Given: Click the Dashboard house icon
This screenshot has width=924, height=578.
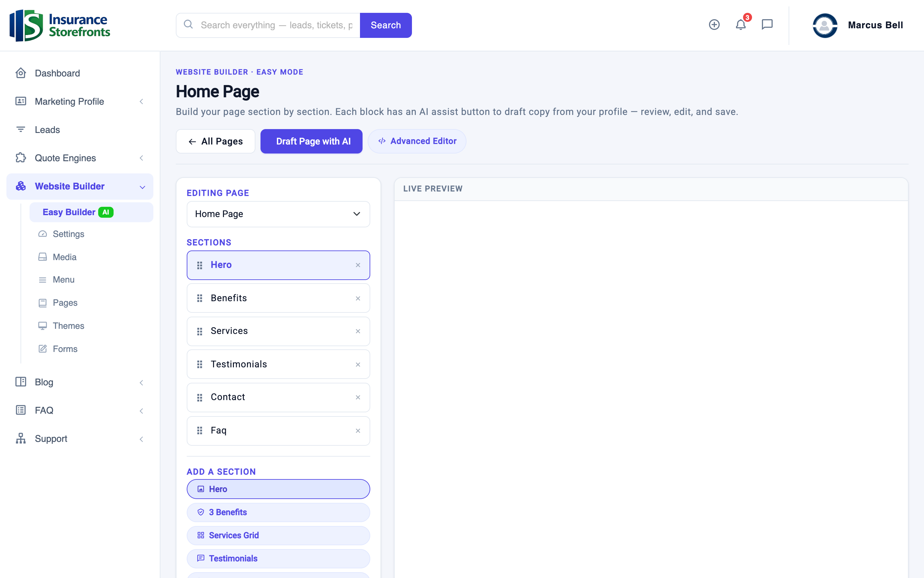Looking at the screenshot, I should pyautogui.click(x=21, y=73).
